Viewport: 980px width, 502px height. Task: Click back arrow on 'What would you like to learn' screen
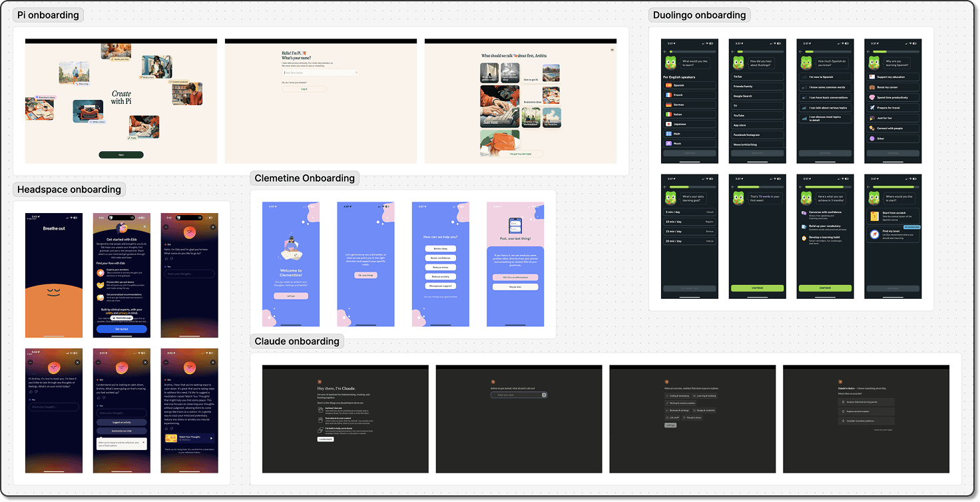coord(665,52)
